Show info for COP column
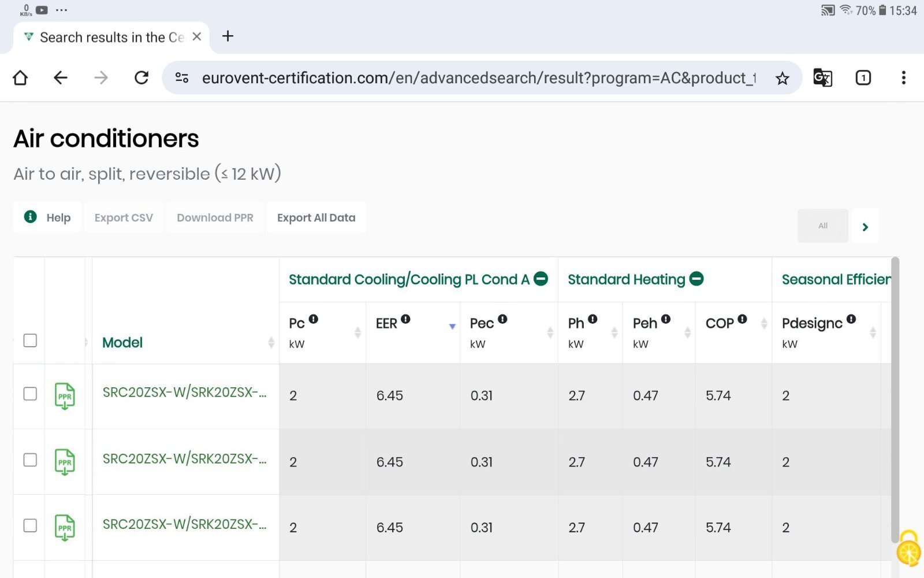The height and width of the screenshot is (578, 924). 742,318
